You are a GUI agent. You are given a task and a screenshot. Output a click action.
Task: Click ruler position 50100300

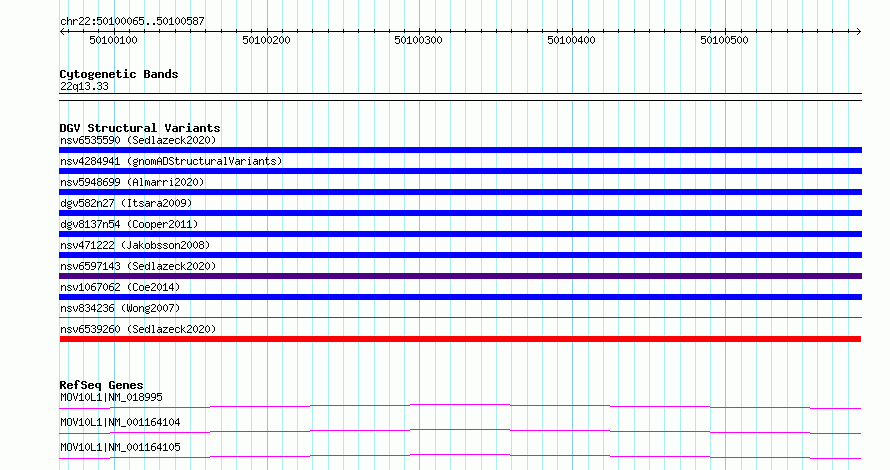point(418,40)
